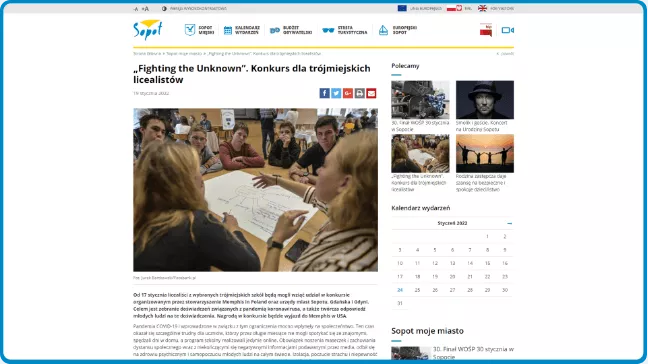Select day 7 in the calendar
Viewport: 648px width, 364px height.
[x=470, y=250]
